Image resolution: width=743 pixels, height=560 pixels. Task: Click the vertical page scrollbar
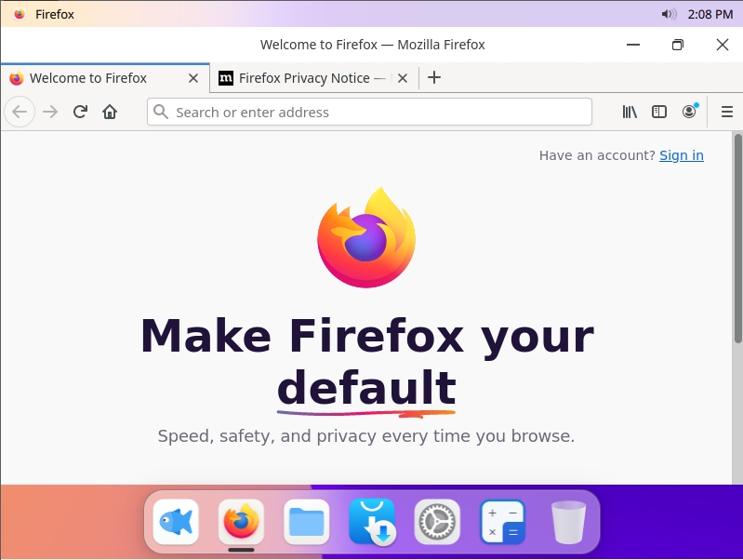737,238
